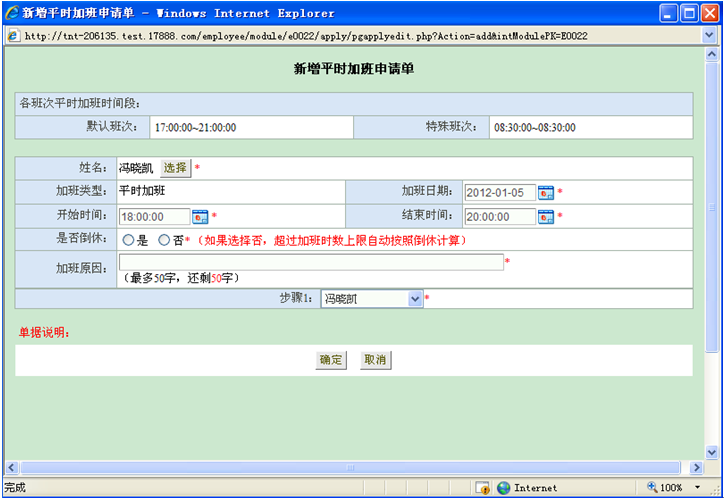
Task: Open the time picker beside 结束时间
Action: click(545, 216)
